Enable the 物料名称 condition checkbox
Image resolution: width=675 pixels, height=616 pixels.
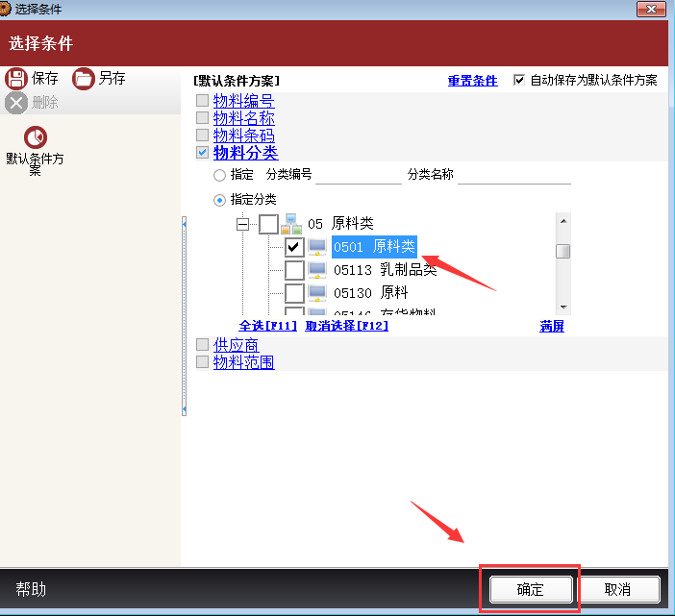(x=202, y=118)
